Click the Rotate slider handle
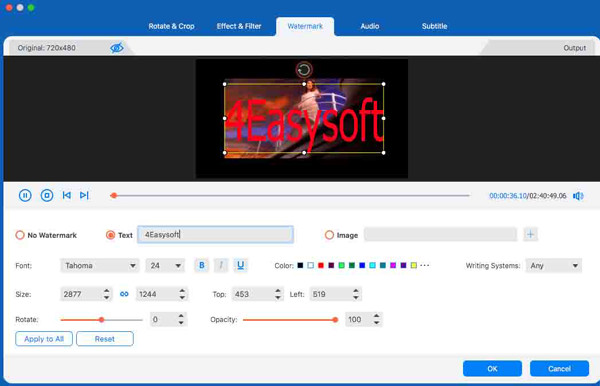This screenshot has height=386, width=600. [x=101, y=320]
